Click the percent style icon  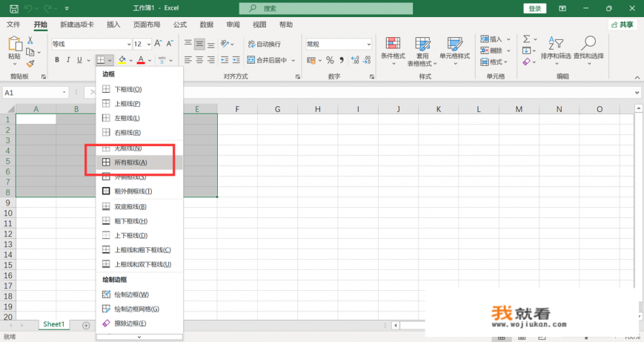[x=330, y=60]
